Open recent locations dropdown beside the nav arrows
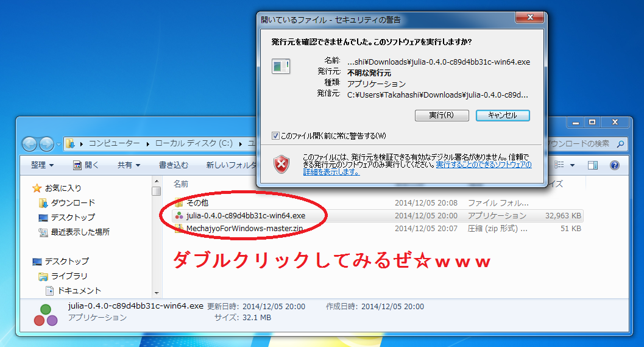Screen dimensions: 644x347 pos(58,145)
